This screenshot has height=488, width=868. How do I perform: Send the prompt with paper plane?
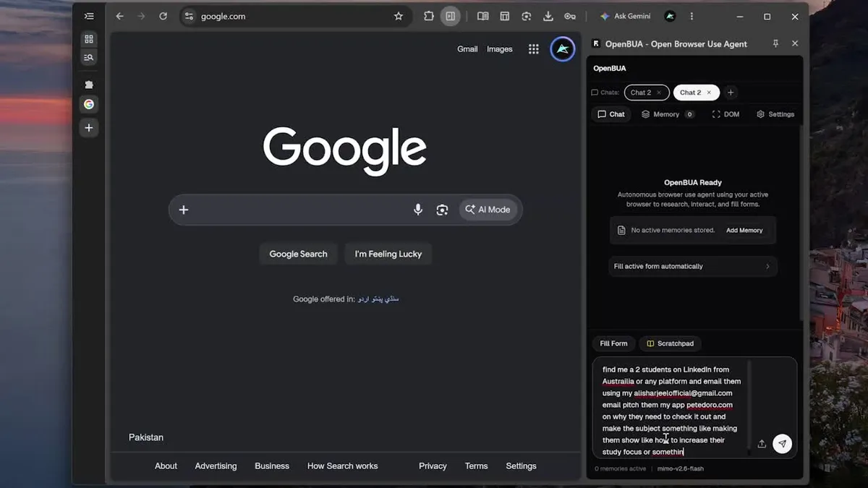[x=782, y=444]
